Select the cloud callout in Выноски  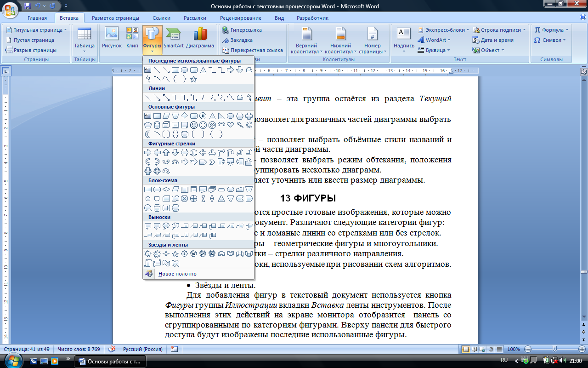point(175,226)
